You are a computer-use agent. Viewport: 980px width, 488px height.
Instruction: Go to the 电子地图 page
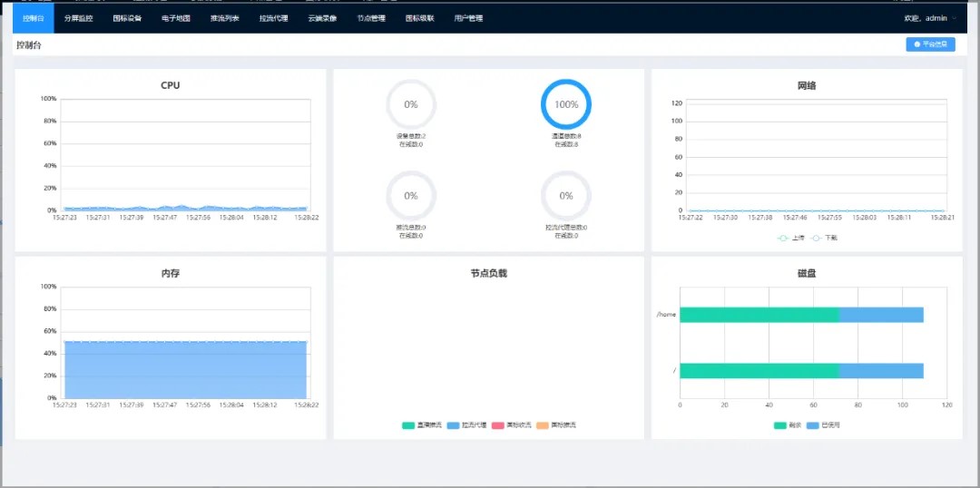point(176,18)
